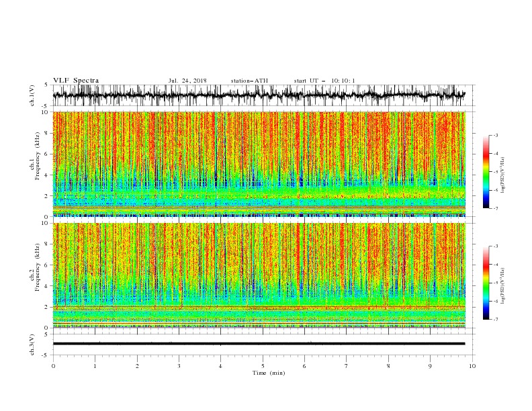Click the "station=ATH" header label
Viewport: 532px width, 411px height.
coord(249,81)
